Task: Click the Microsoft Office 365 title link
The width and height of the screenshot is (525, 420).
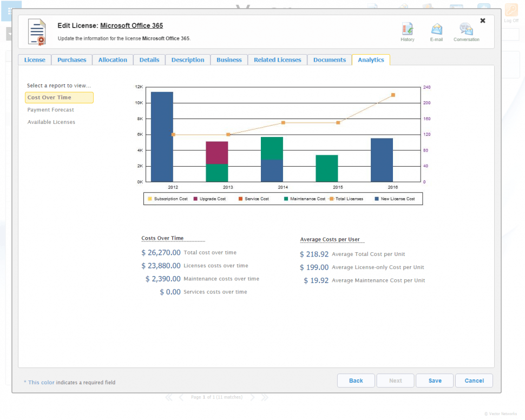Action: (132, 26)
